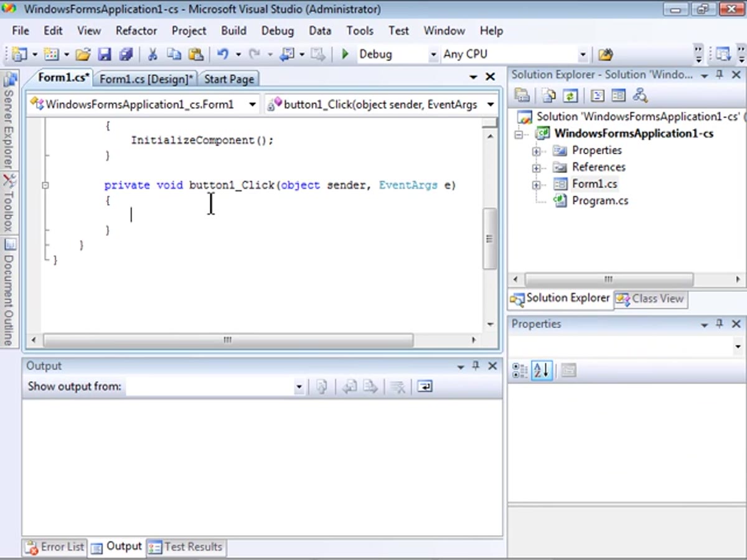The image size is (747, 560).
Task: Open the Tools menu
Action: [x=360, y=30]
